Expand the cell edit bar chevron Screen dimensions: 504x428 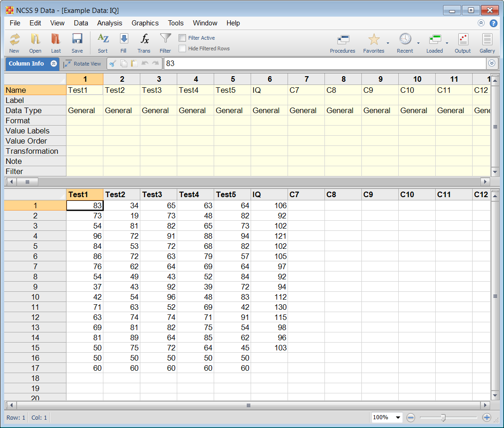[492, 63]
